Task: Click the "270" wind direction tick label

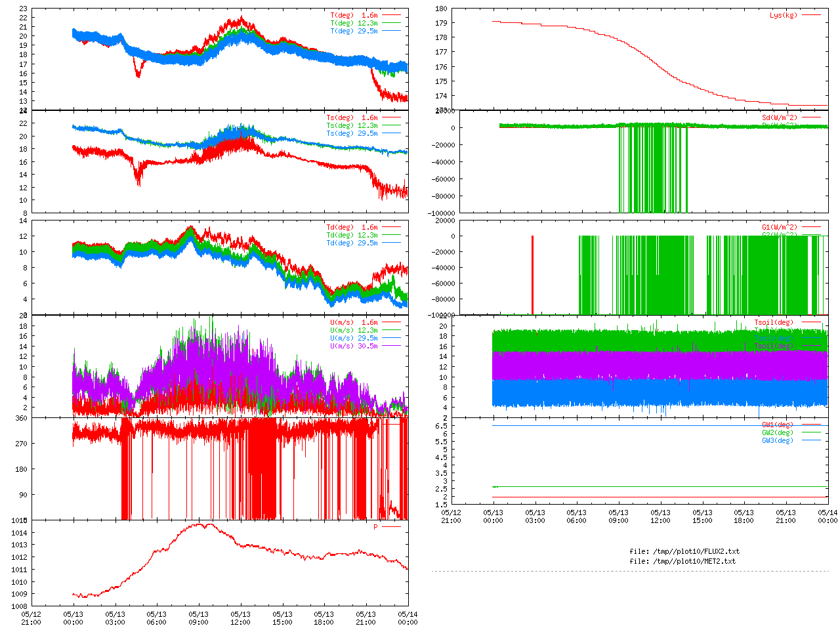Action: point(21,444)
